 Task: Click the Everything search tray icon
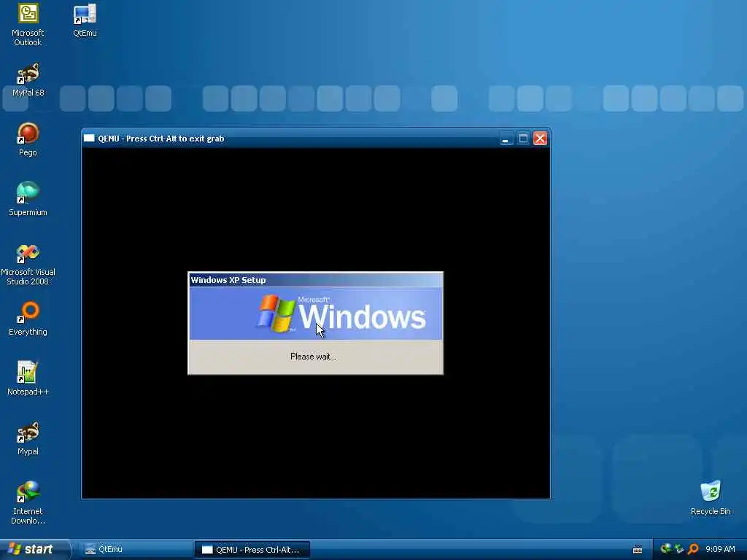pyautogui.click(x=693, y=549)
